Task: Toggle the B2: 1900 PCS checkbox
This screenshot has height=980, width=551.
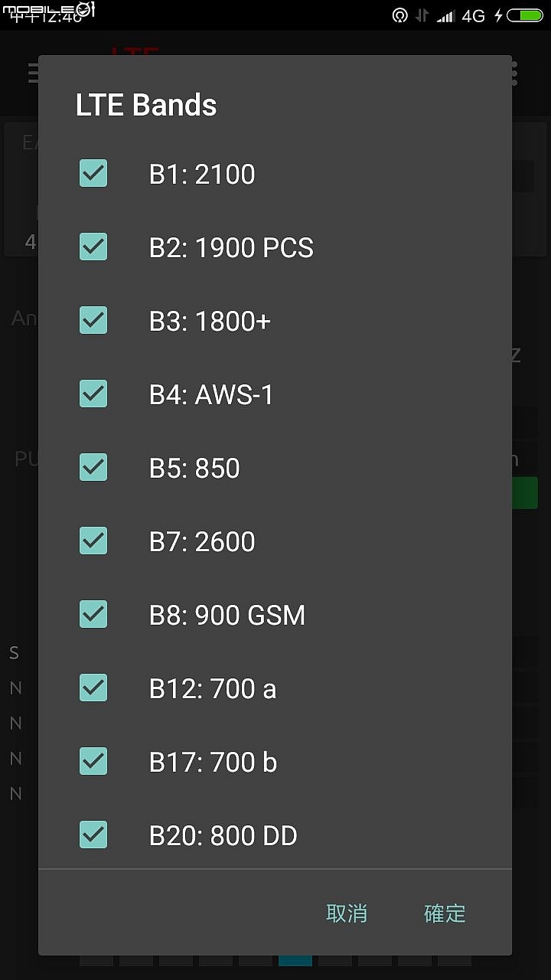Action: [x=93, y=247]
